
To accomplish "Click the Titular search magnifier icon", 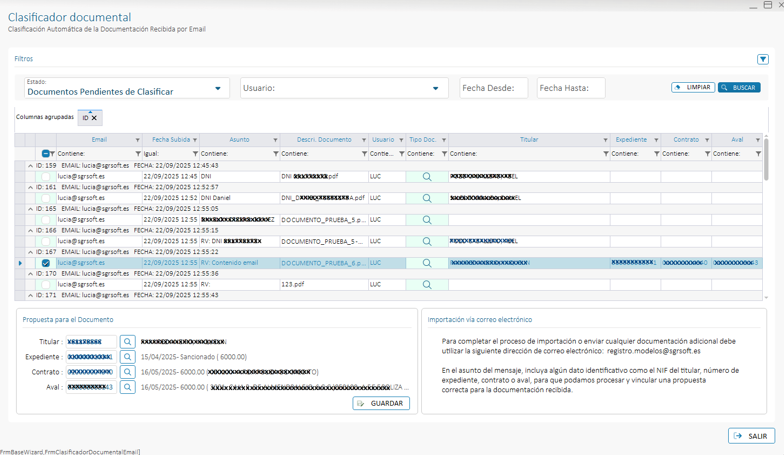I will pyautogui.click(x=128, y=342).
